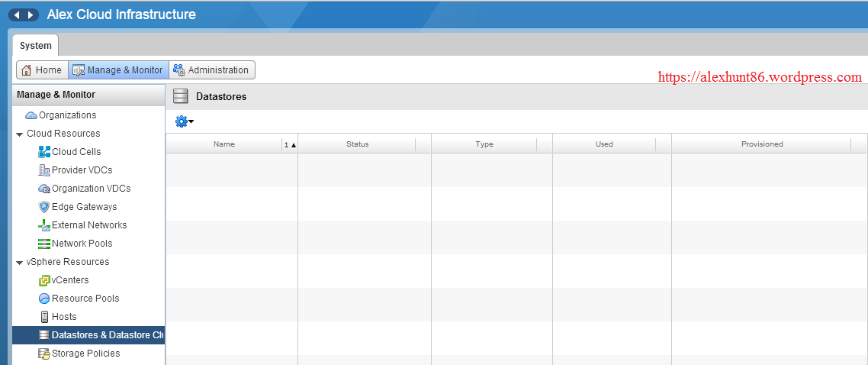868x365 pixels.
Task: Go to the Administration section
Action: pos(211,70)
